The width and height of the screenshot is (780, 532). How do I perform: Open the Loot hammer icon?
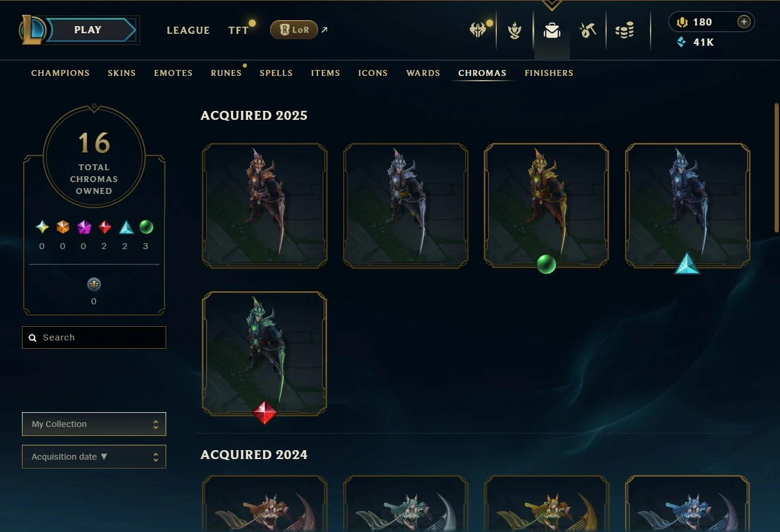point(588,30)
